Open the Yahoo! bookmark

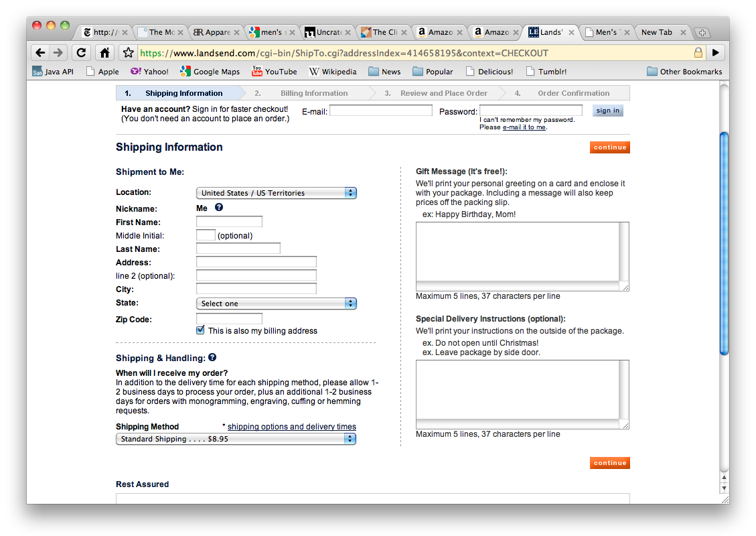point(149,72)
